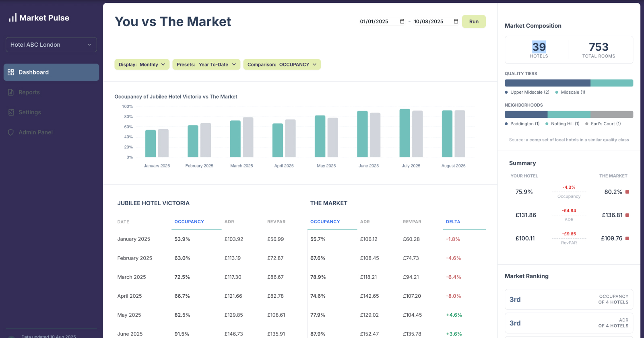Click the Market Pulse logo icon

click(x=13, y=18)
